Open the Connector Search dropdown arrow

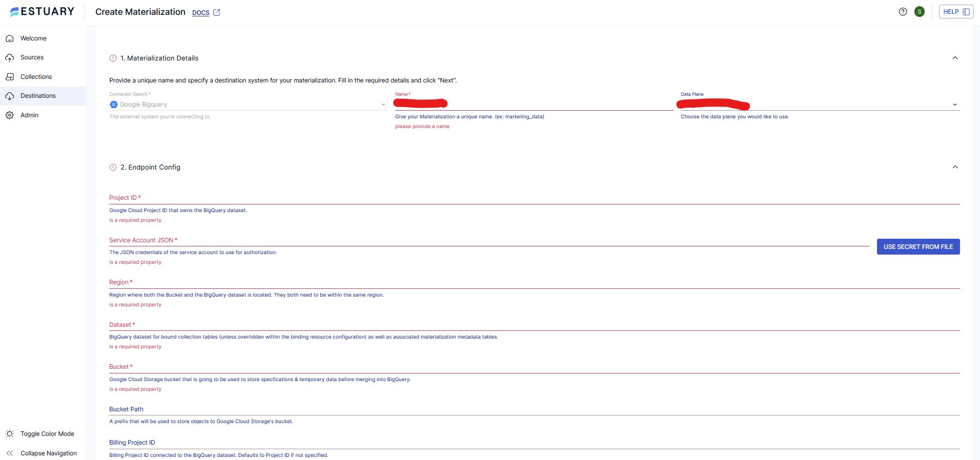tap(383, 105)
